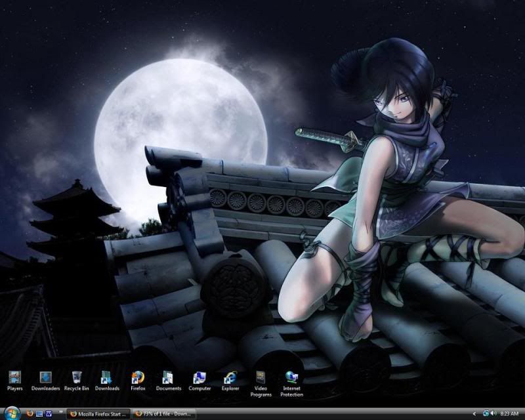Select the Computer desktop icon
The height and width of the screenshot is (420, 525).
199,379
